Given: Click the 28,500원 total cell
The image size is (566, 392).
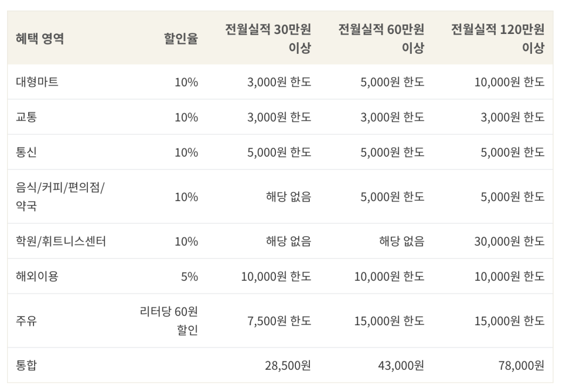Looking at the screenshot, I should [287, 366].
